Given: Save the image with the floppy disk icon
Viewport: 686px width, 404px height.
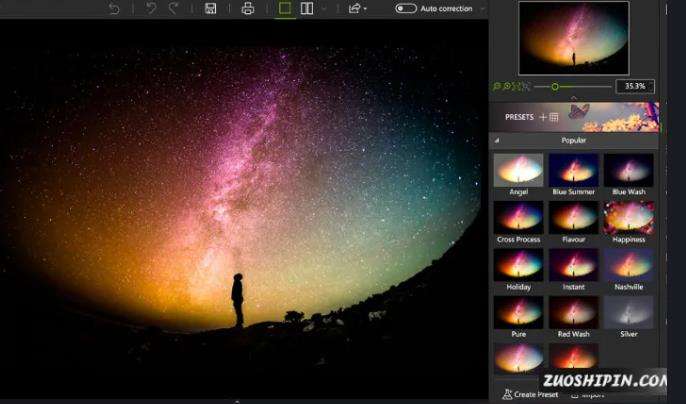Looking at the screenshot, I should click(210, 8).
